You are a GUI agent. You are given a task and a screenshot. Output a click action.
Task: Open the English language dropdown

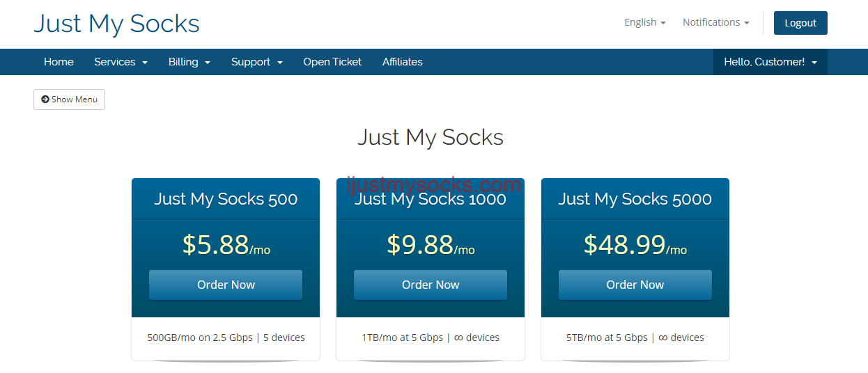click(645, 22)
